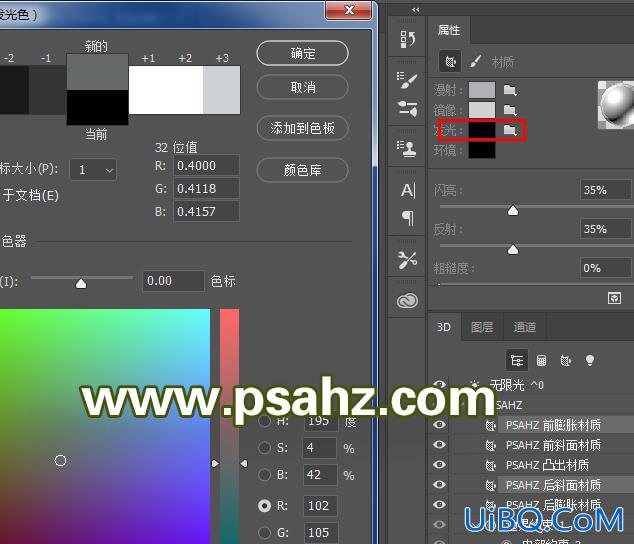This screenshot has height=544, width=634.
Task: Open the 标大小 dropdown showing 1
Action: coord(93,169)
